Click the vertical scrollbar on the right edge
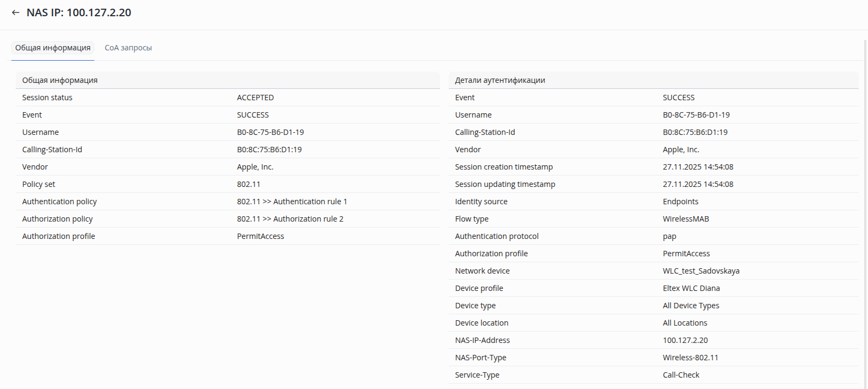 865,211
